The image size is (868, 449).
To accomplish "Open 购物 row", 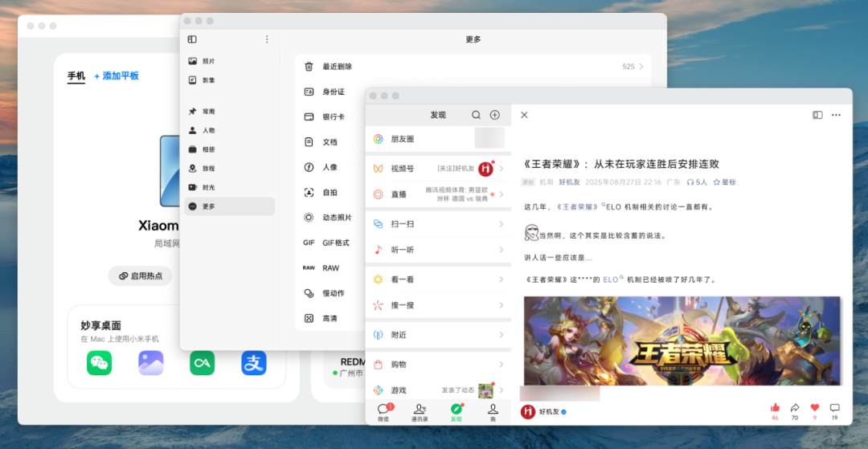I will coord(438,365).
